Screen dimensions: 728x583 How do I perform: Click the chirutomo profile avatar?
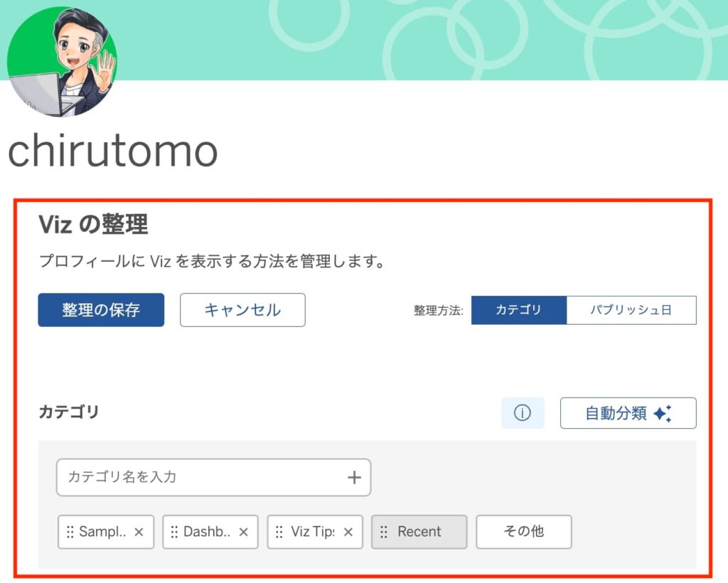click(x=62, y=60)
